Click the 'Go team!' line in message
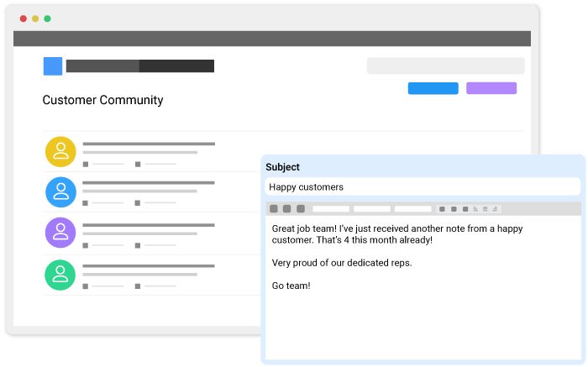Viewport: 588px width, 367px height. click(291, 286)
